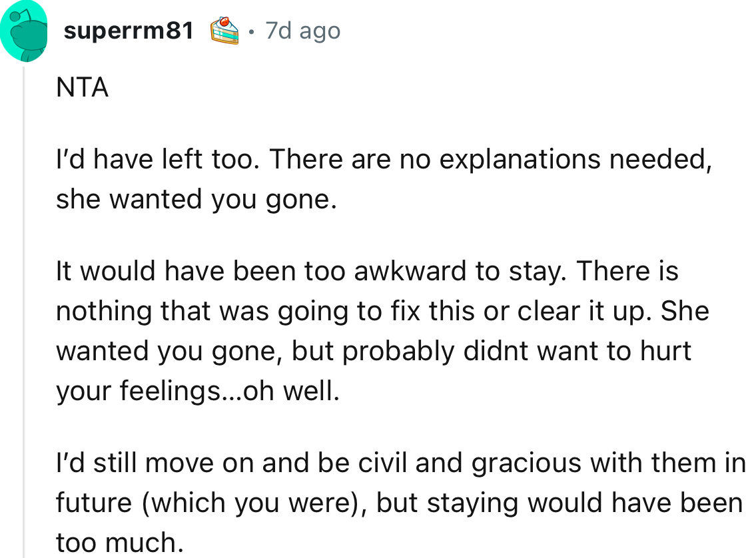The width and height of the screenshot is (756, 558).
Task: Click the bold superrm81 username text
Action: coord(129,29)
